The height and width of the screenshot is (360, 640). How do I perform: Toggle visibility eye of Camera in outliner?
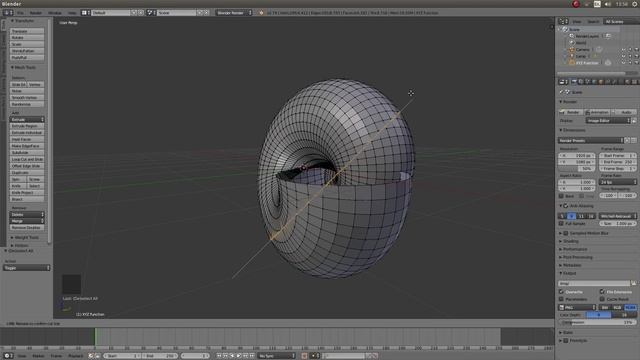[623, 49]
